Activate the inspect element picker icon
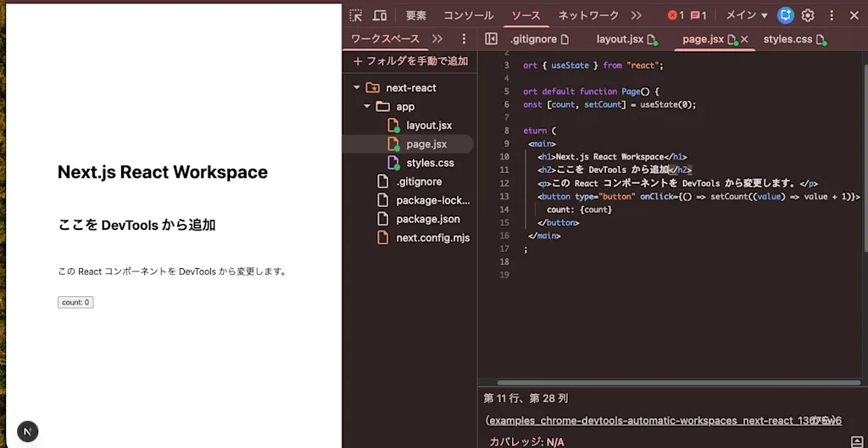 (x=356, y=15)
